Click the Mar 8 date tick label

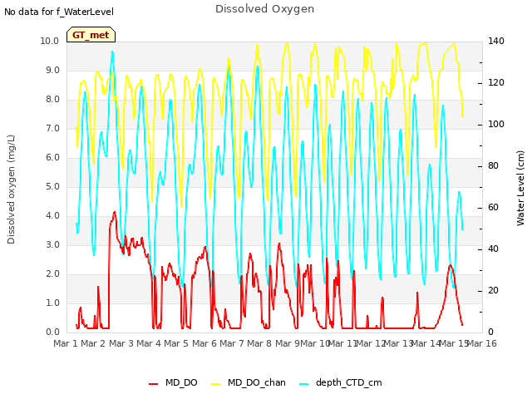click(x=259, y=343)
